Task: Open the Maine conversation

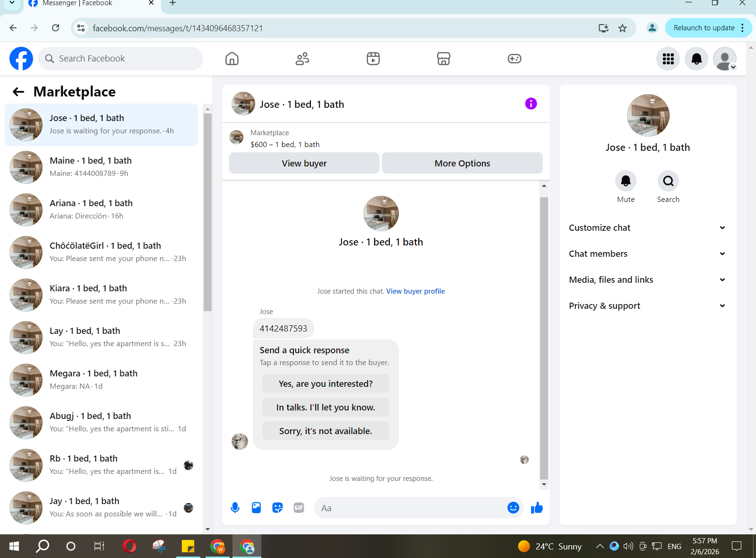Action: (102, 167)
